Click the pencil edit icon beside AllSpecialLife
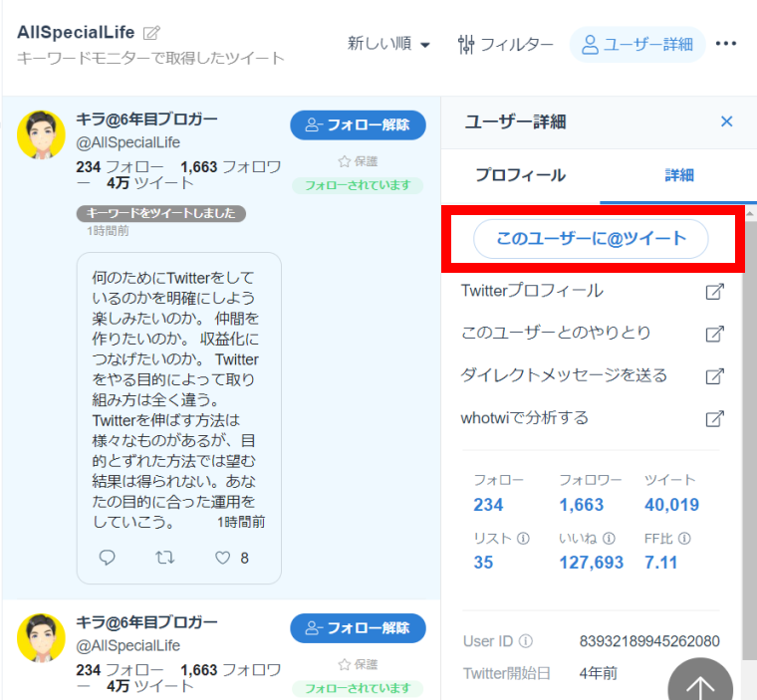Screen dimensions: 757x700 [x=151, y=33]
